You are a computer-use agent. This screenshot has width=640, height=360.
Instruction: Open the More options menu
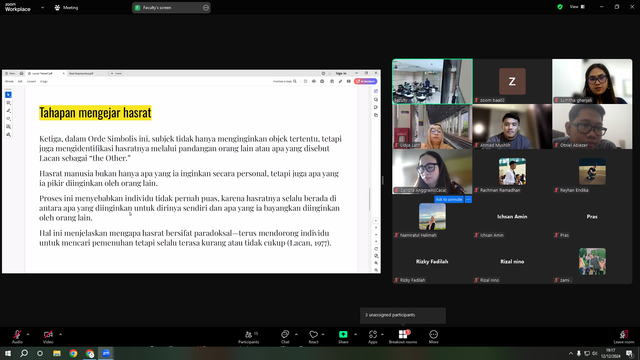(433, 337)
